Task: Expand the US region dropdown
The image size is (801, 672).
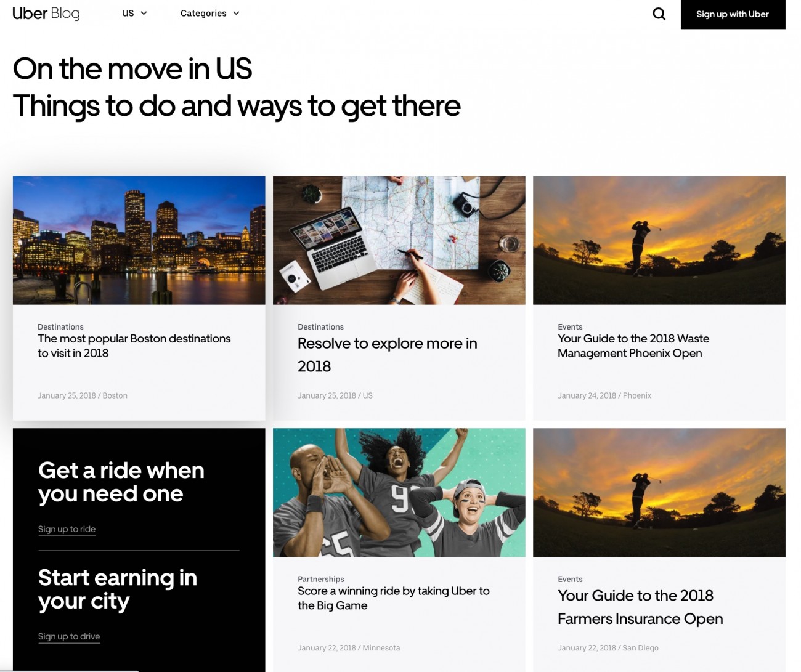Action: pyautogui.click(x=134, y=13)
